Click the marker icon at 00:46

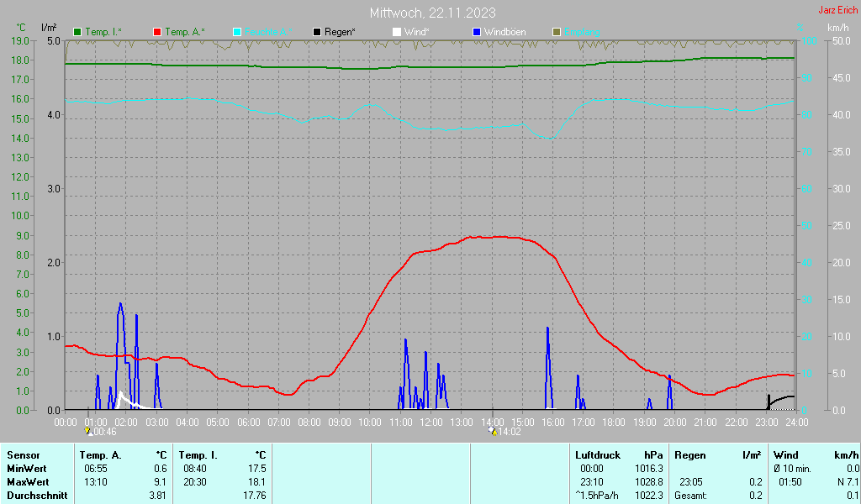click(88, 431)
